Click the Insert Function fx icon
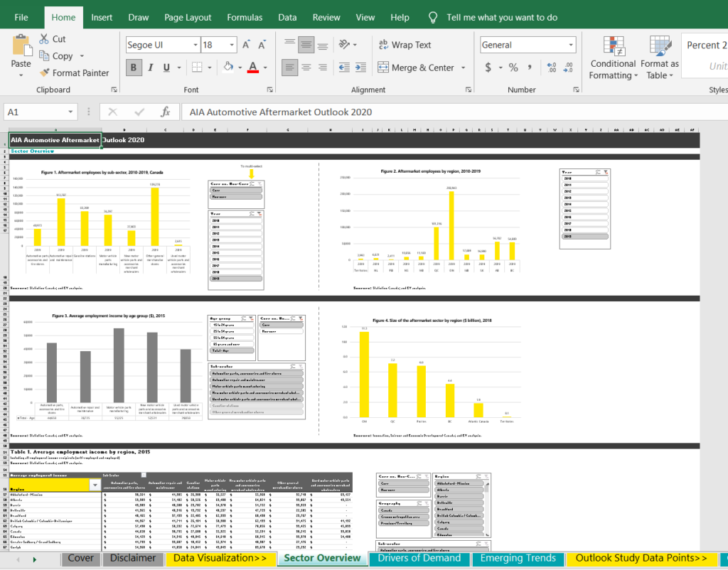Viewport: 728px width, 570px height. [x=165, y=112]
